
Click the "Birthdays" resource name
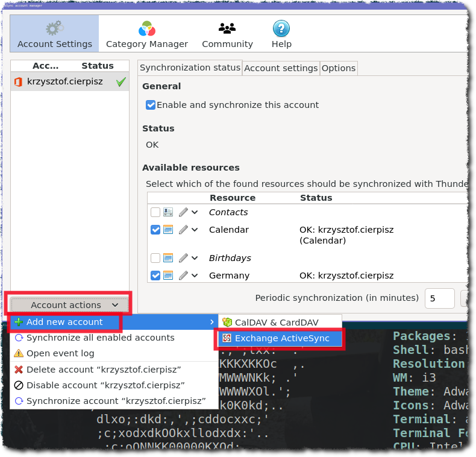pyautogui.click(x=230, y=258)
